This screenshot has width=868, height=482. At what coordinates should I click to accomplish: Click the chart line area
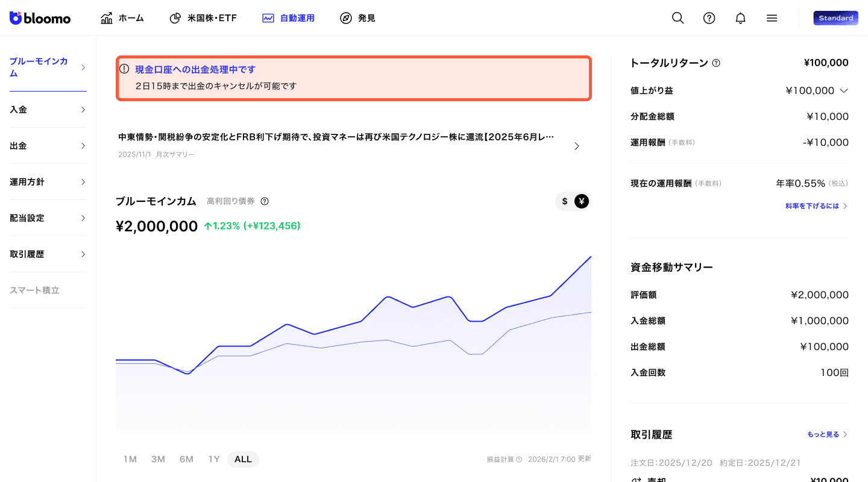353,343
